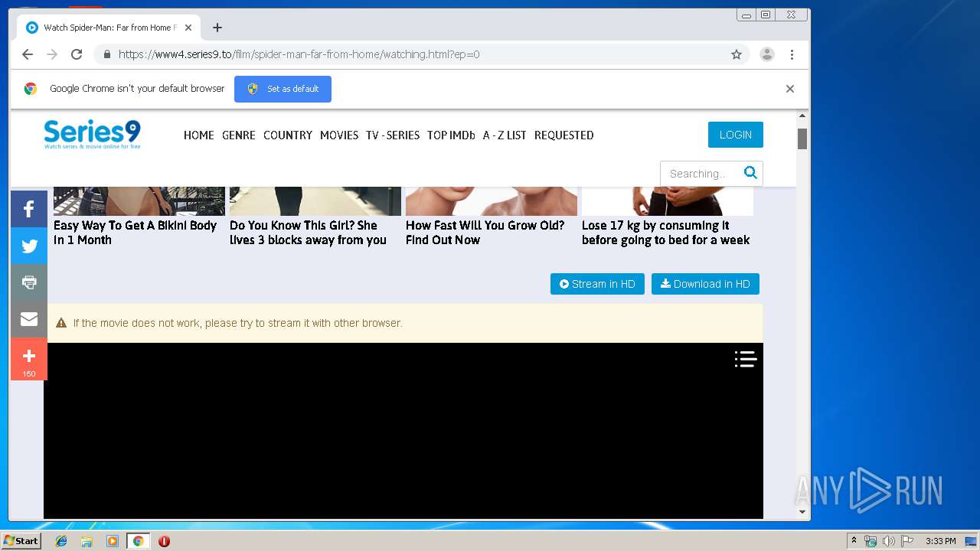Open A - Z LIST page
This screenshot has height=551, width=980.
[505, 135]
